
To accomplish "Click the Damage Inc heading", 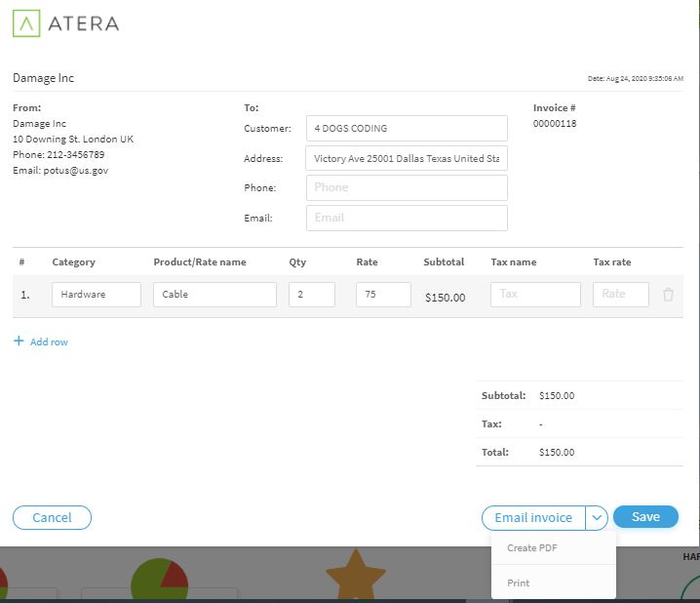I will [x=43, y=78].
